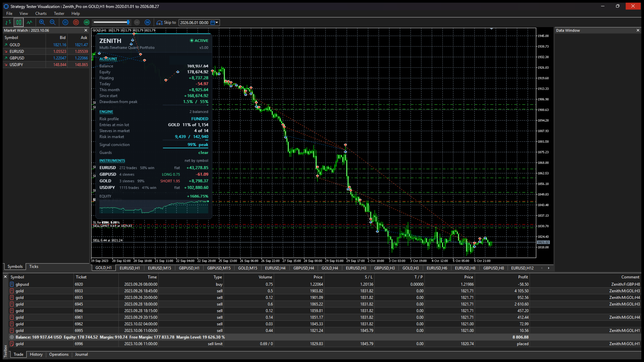Open the Tester menu
This screenshot has width=644, height=362.
[59, 13]
